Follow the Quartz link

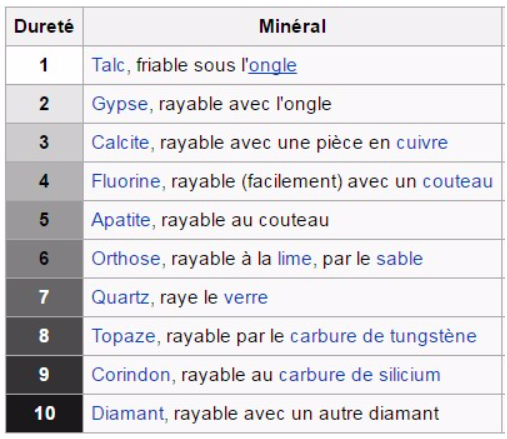[x=121, y=297]
